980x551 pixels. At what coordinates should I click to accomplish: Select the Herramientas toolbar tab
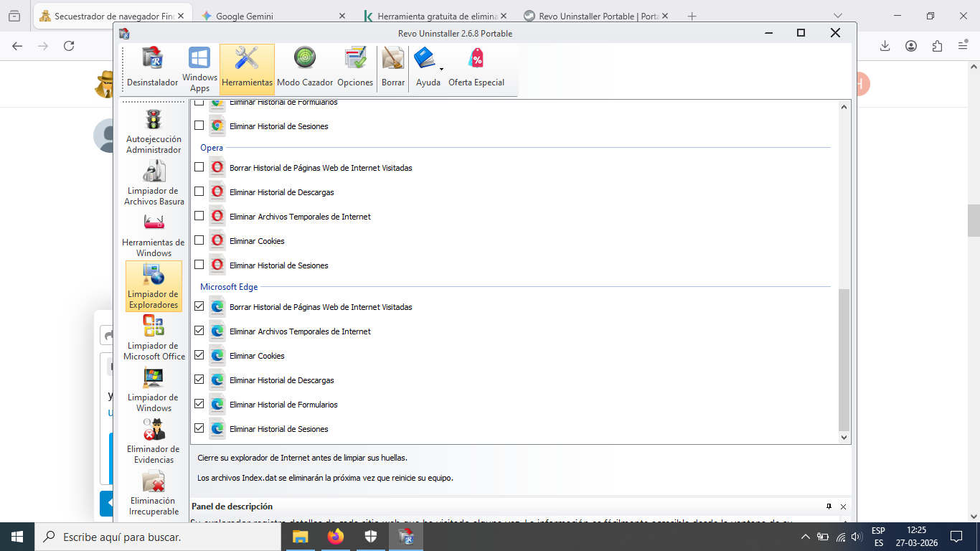[247, 69]
